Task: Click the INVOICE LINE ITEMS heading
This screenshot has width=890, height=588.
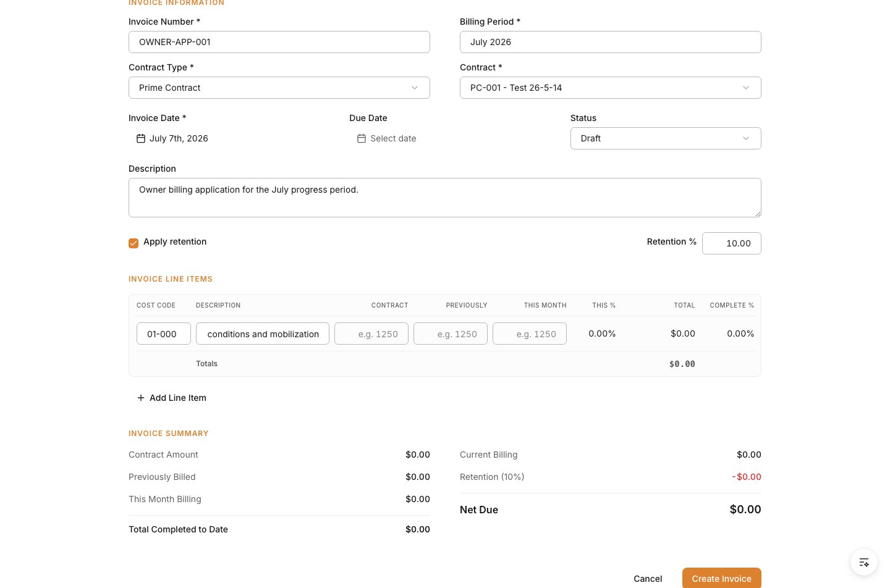Action: click(x=171, y=279)
